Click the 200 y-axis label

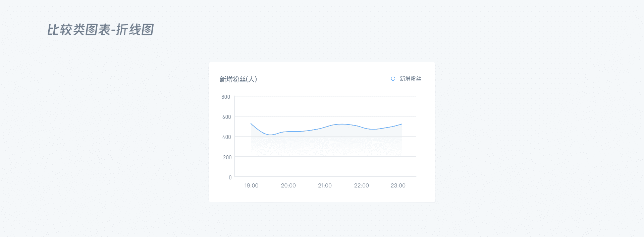[227, 157]
